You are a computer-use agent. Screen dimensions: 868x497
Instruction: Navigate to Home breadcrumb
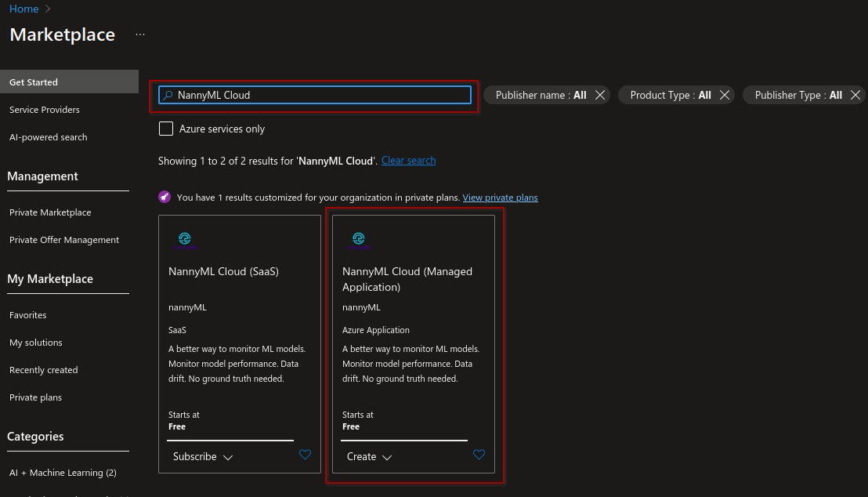coord(24,9)
